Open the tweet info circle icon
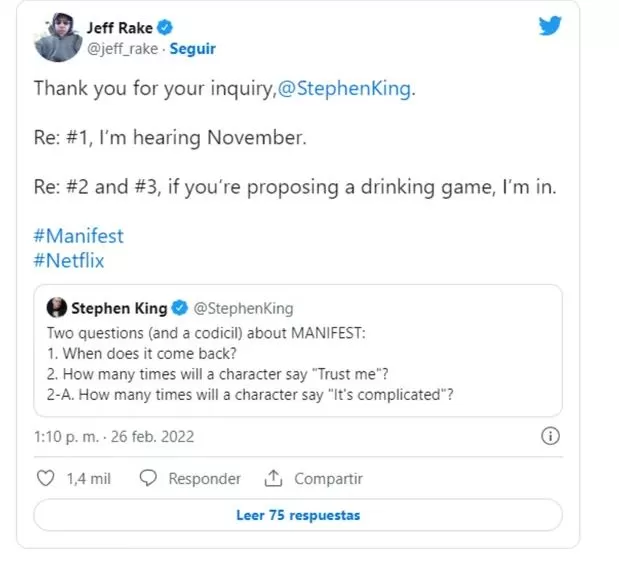Screen dimensions: 619x566 click(549, 436)
